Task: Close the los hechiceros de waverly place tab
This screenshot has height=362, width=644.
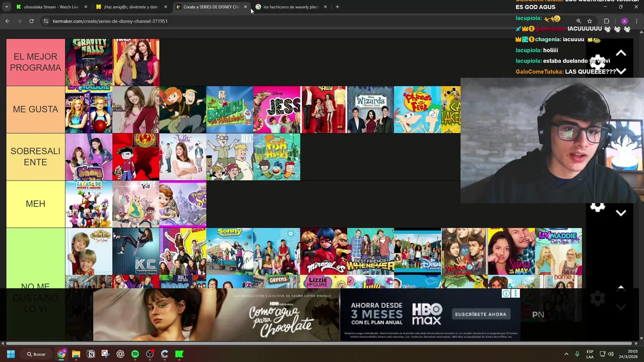Action: [x=325, y=7]
